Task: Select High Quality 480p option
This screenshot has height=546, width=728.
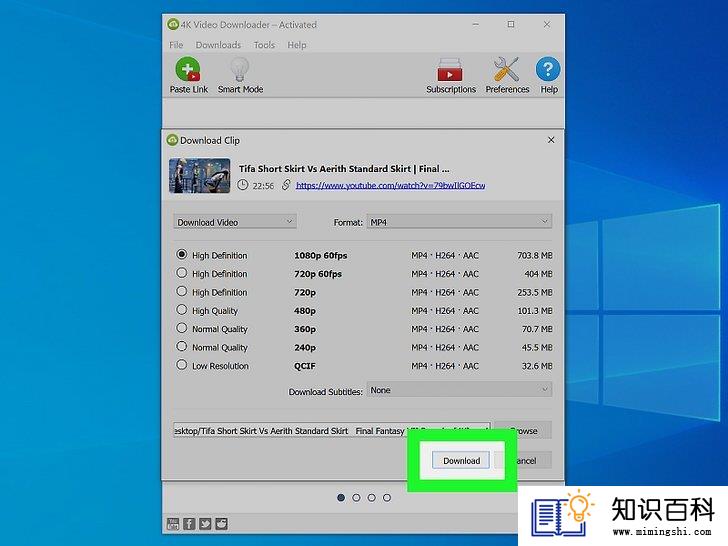Action: 182,310
